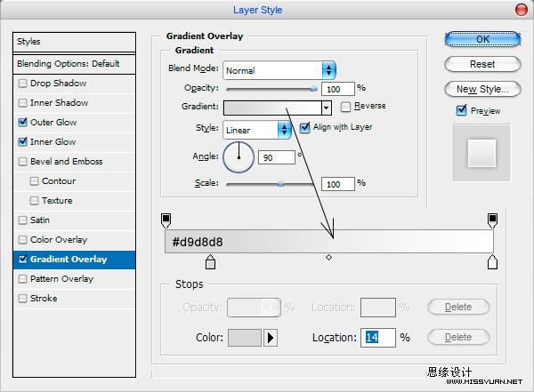
Task: Click the OK button
Action: tap(482, 39)
